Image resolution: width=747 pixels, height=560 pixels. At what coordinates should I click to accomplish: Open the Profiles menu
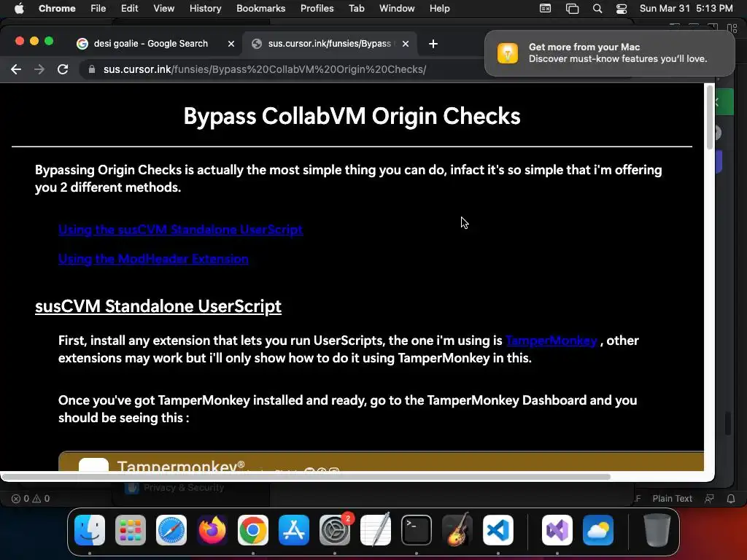tap(317, 9)
